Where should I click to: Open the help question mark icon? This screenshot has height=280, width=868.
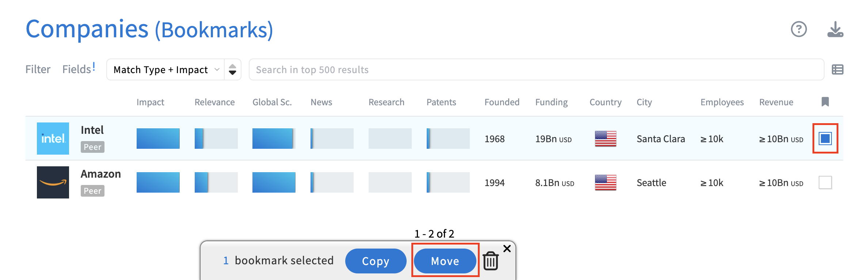[x=799, y=29]
